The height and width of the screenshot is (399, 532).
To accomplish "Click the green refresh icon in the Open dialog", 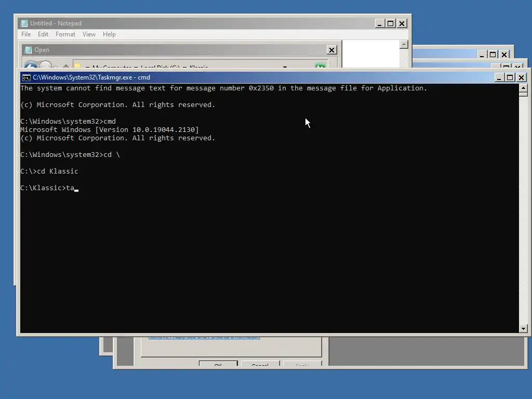I will [320, 65].
